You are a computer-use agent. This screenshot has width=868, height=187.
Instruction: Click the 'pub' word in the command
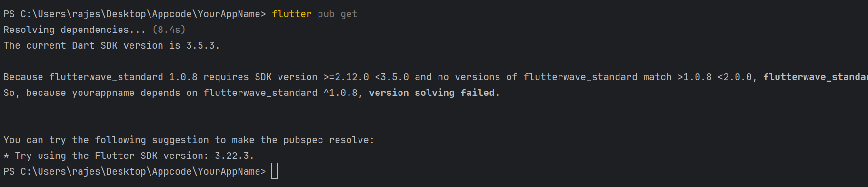326,14
